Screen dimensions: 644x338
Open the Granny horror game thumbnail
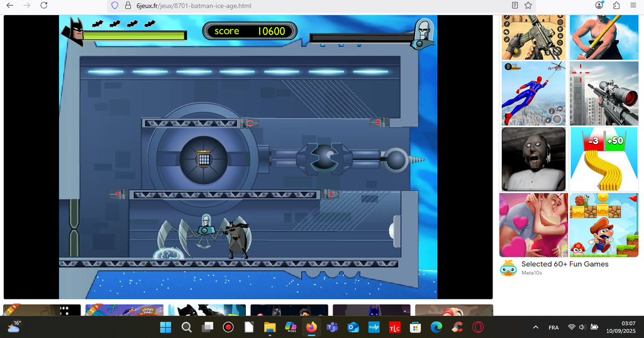point(533,159)
